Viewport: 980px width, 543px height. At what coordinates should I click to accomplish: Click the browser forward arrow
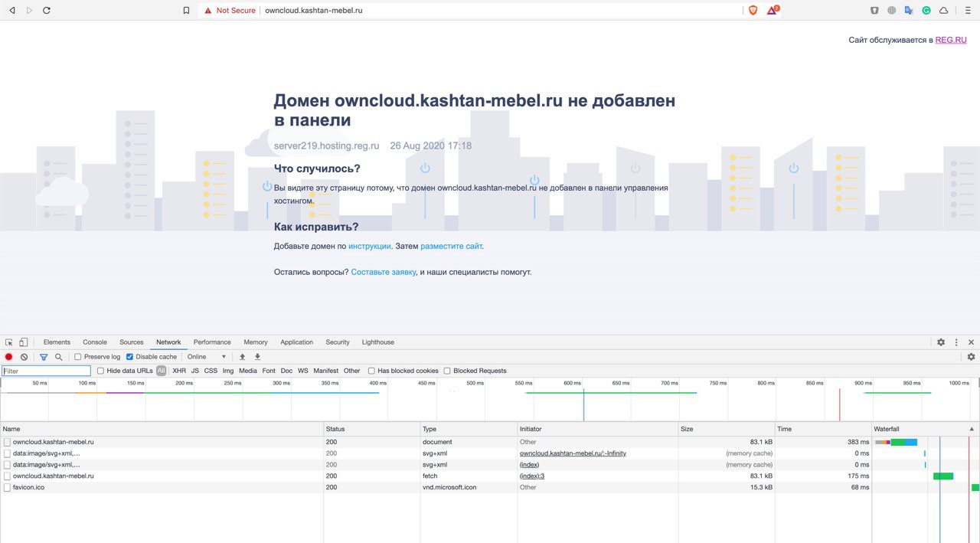29,11
